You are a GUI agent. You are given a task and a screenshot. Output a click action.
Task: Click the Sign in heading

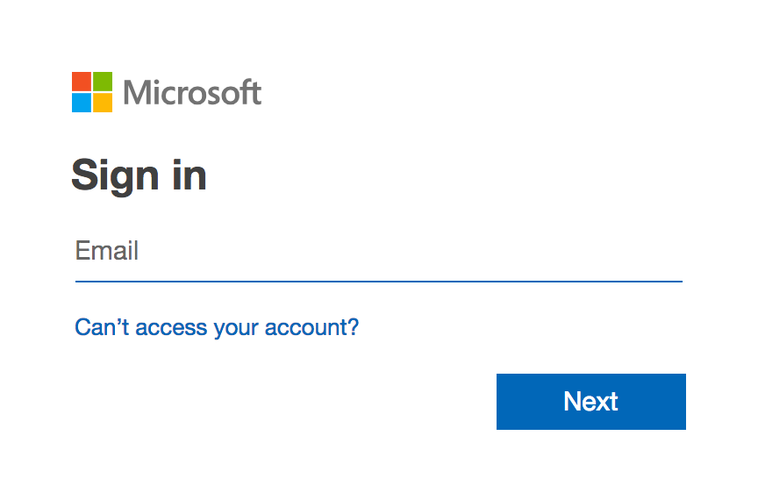139,176
